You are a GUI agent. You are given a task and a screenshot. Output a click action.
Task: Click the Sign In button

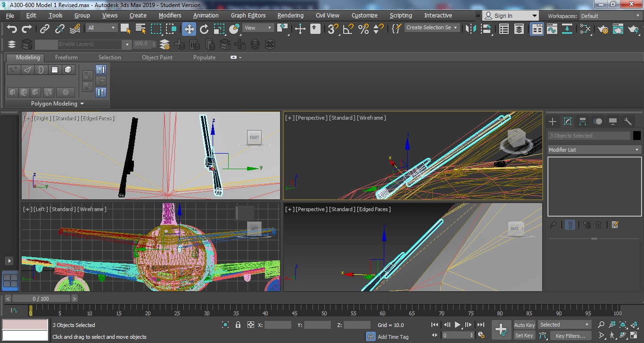(504, 16)
